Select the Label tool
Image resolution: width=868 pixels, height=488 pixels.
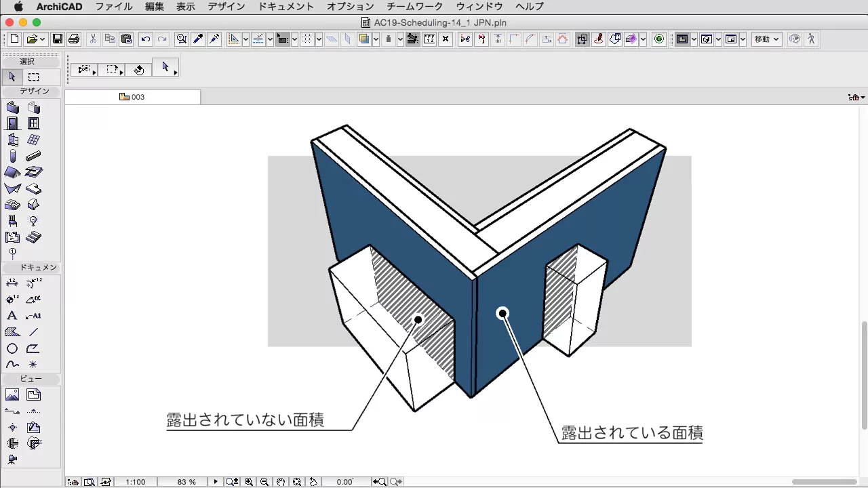coord(33,315)
